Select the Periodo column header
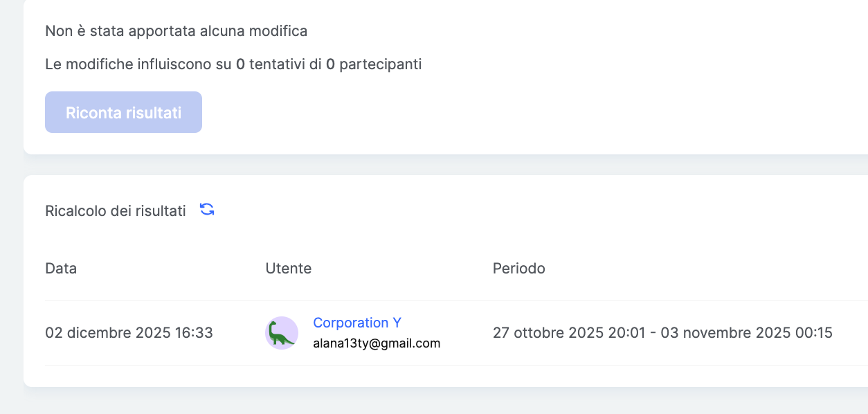The image size is (868, 414). click(x=519, y=269)
